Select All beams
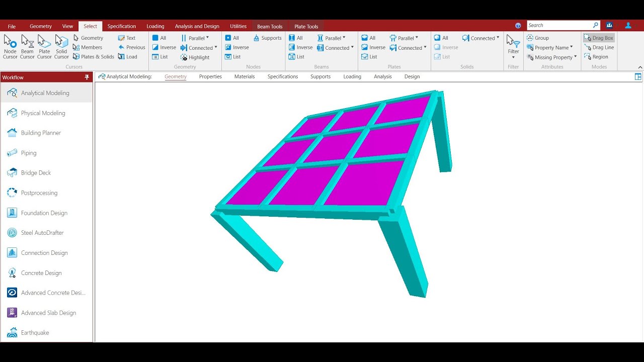Viewport: 644px width, 362px height. [296, 38]
